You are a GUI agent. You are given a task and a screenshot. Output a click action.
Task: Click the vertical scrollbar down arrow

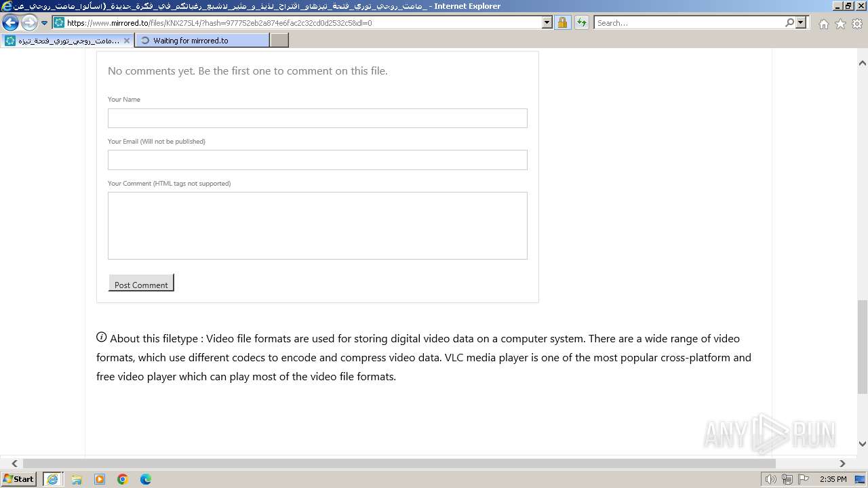tap(862, 445)
